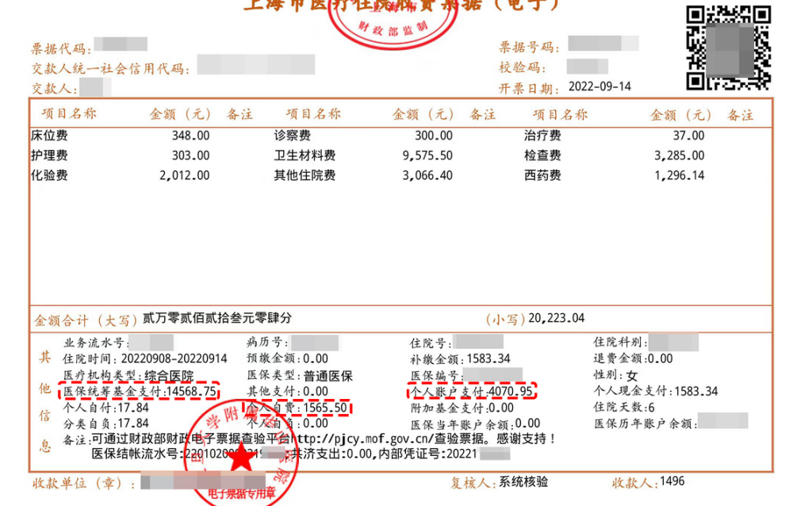Select the gender value '女'

[632, 375]
